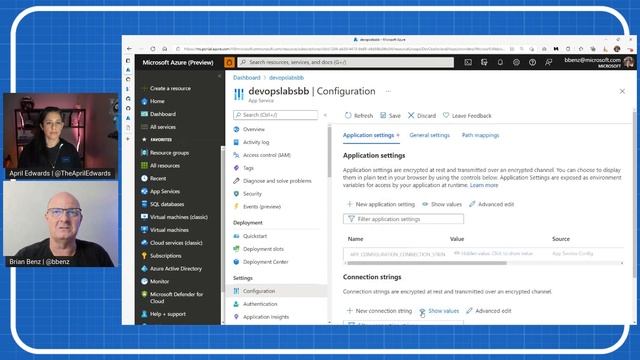
Task: Switch to Path mappings tab
Action: click(480, 135)
